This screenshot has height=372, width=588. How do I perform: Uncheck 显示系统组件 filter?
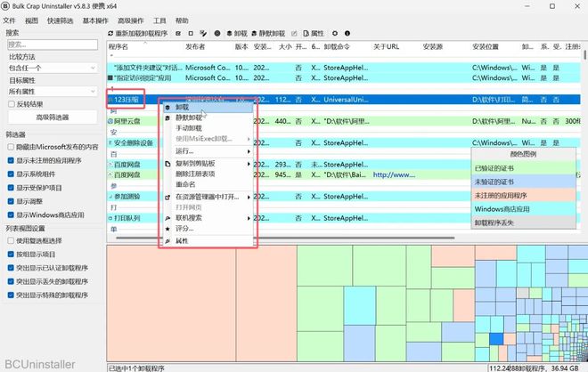pyautogui.click(x=11, y=174)
